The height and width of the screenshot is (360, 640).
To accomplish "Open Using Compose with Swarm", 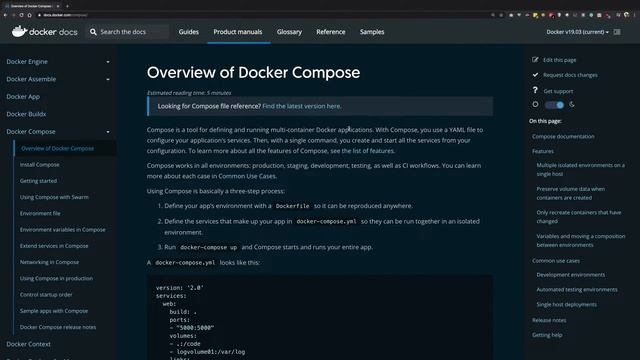I will click(54, 197).
